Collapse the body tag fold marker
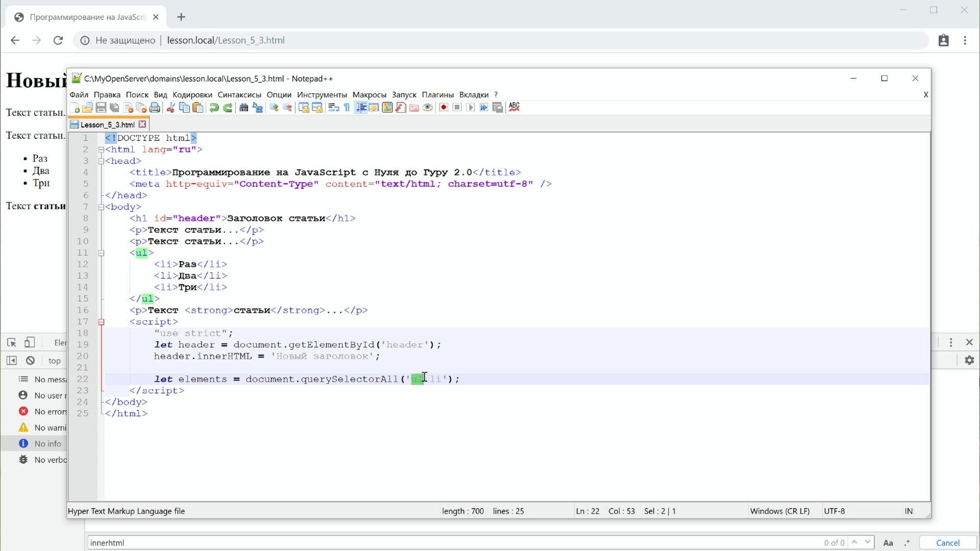Viewport: 980px width, 551px height. click(101, 207)
